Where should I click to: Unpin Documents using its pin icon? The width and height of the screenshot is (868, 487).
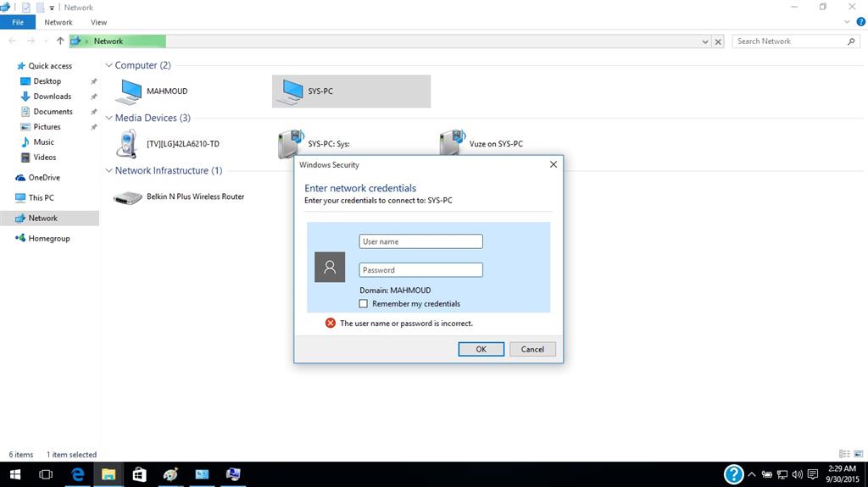[x=93, y=112]
